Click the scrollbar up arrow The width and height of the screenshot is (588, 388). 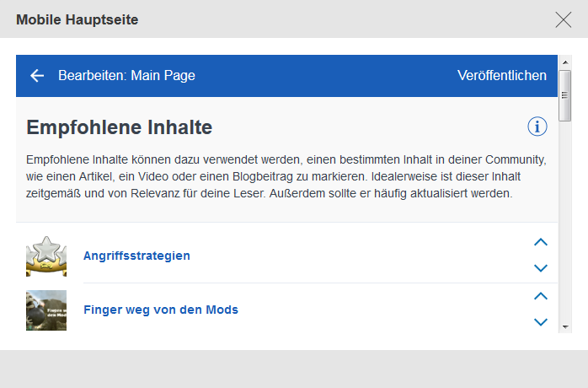[x=565, y=62]
